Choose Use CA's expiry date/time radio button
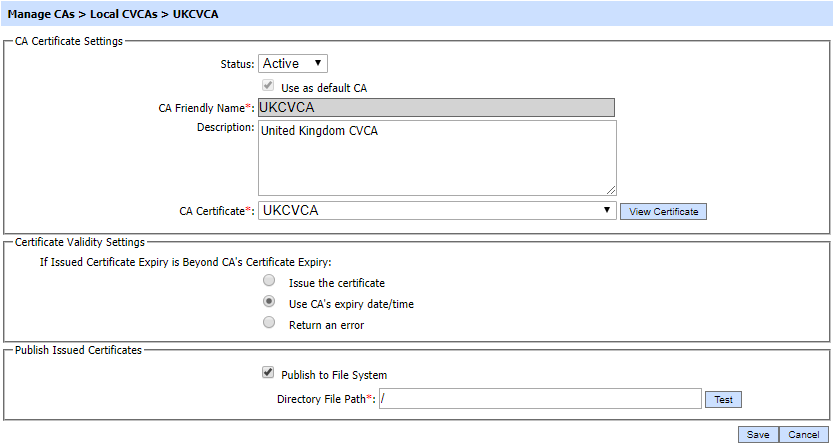This screenshot has height=448, width=834. coord(268,302)
